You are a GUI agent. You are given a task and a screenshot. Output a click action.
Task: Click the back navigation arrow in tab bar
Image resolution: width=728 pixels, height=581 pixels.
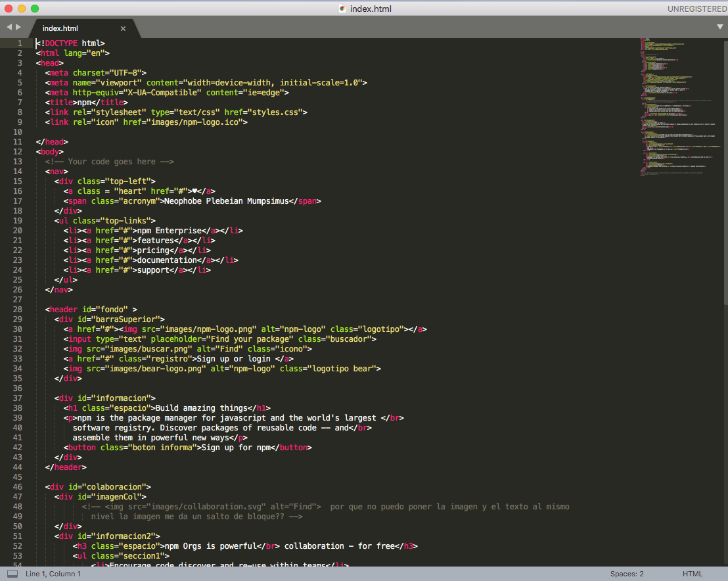click(x=9, y=28)
